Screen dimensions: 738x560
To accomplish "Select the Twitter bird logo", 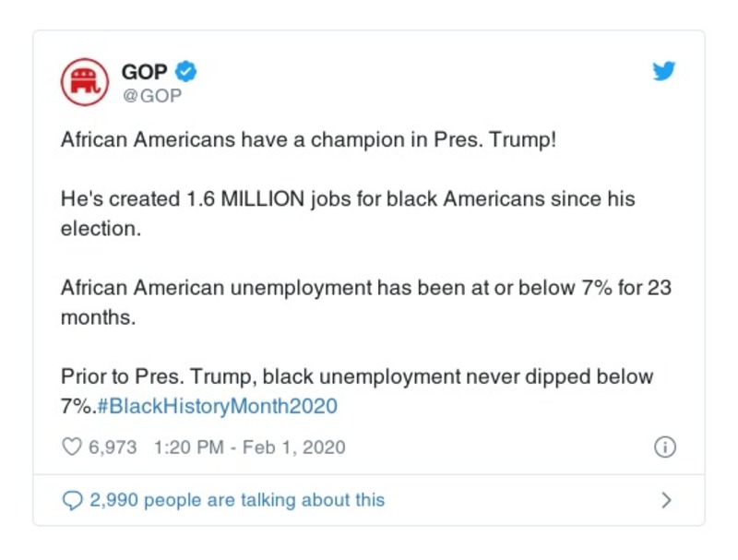I will pos(662,68).
